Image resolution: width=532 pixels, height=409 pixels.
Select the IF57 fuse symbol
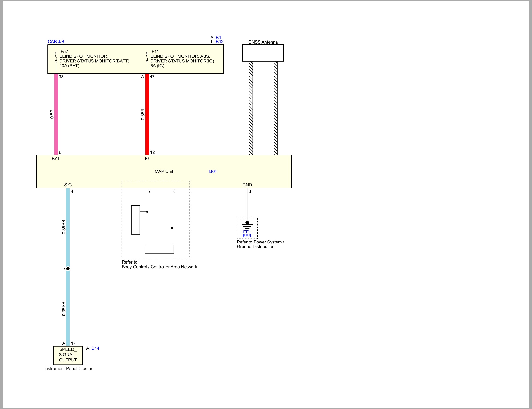tap(56, 57)
